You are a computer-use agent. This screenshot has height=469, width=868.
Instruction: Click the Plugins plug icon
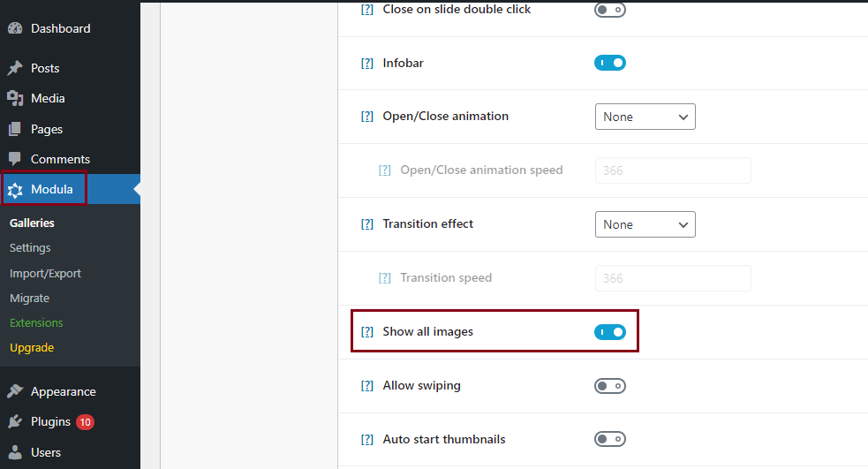(16, 422)
